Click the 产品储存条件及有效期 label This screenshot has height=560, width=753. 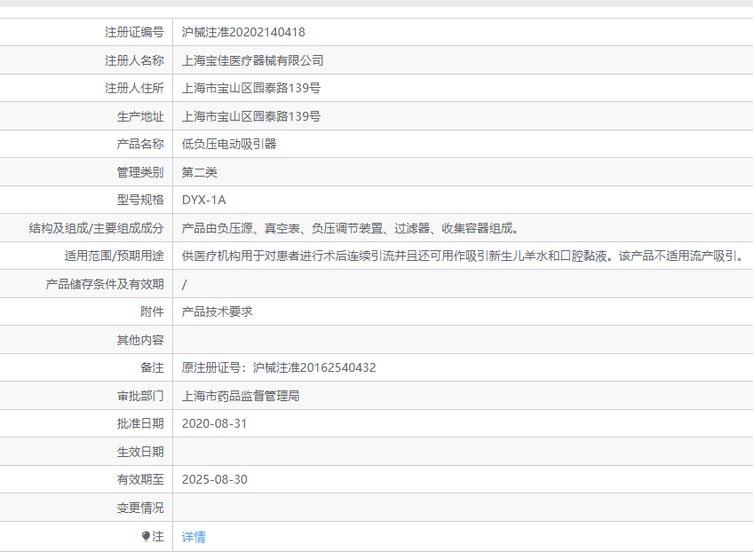[x=105, y=285]
